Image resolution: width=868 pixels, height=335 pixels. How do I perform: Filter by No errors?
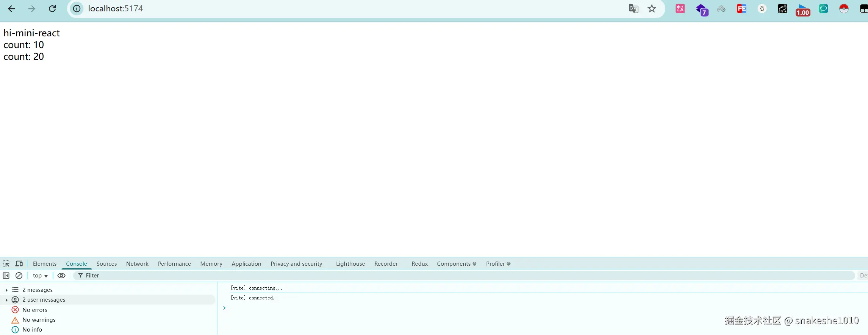pos(108,310)
